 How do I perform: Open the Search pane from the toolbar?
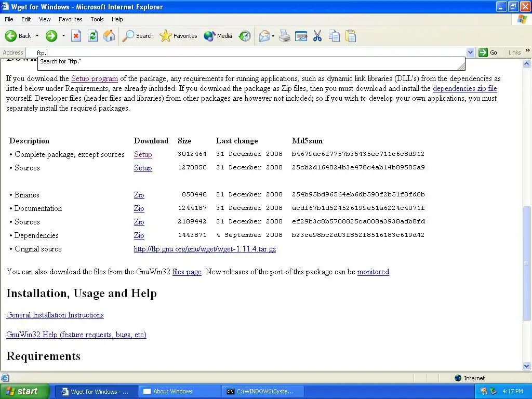pyautogui.click(x=138, y=36)
